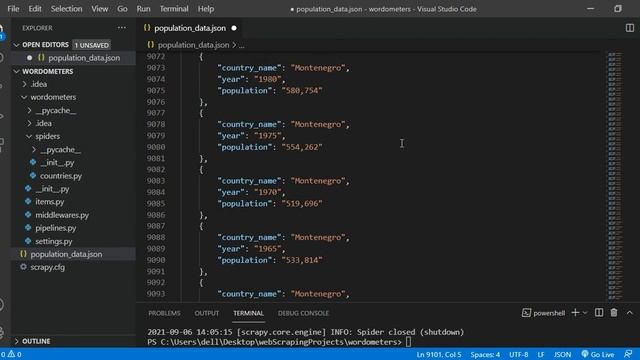Select population_data.json in Open Editors
640x360 pixels.
pos(84,58)
